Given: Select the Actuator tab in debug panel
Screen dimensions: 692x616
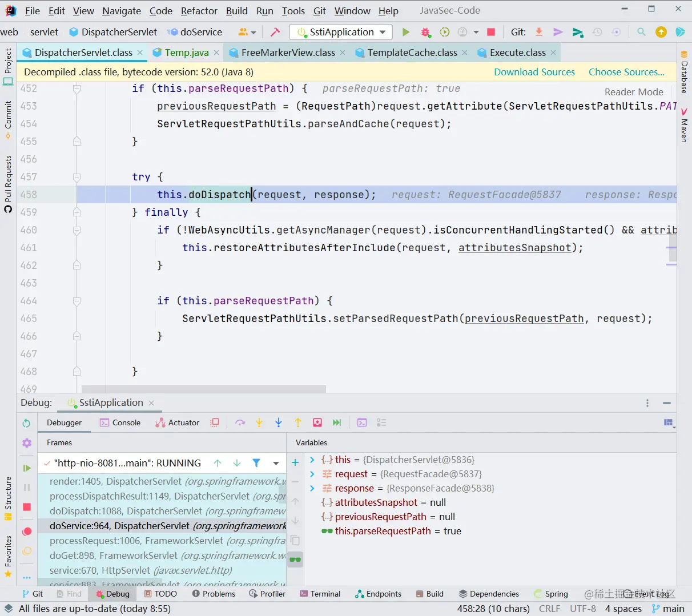Looking at the screenshot, I should 177,422.
